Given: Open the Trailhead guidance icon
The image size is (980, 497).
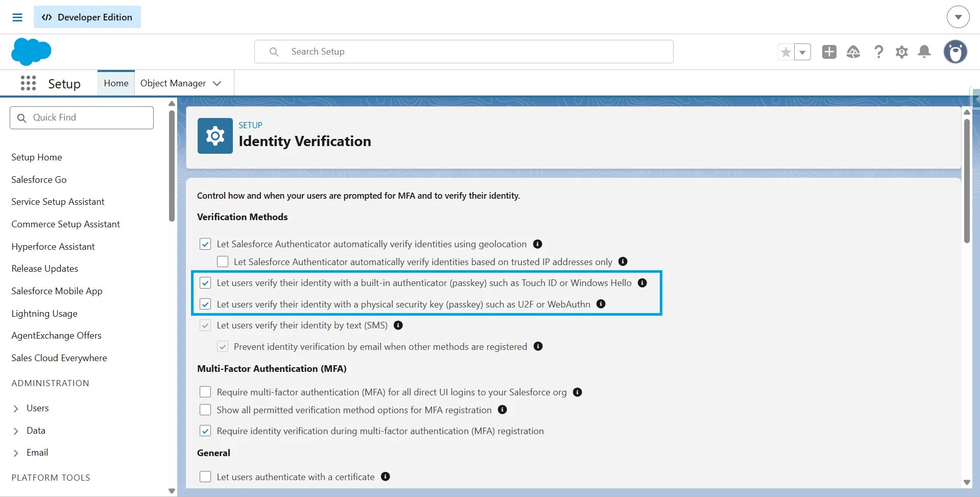Looking at the screenshot, I should point(853,52).
